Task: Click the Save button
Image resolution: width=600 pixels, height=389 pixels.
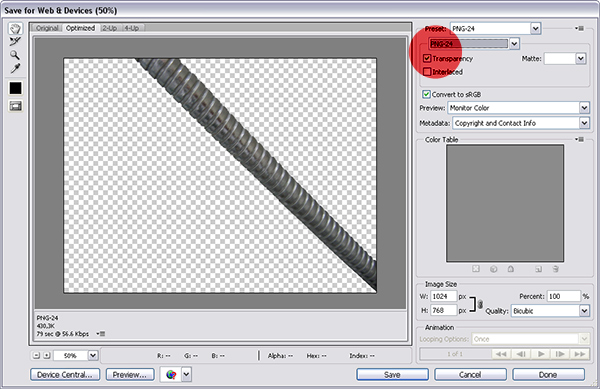Action: point(392,374)
